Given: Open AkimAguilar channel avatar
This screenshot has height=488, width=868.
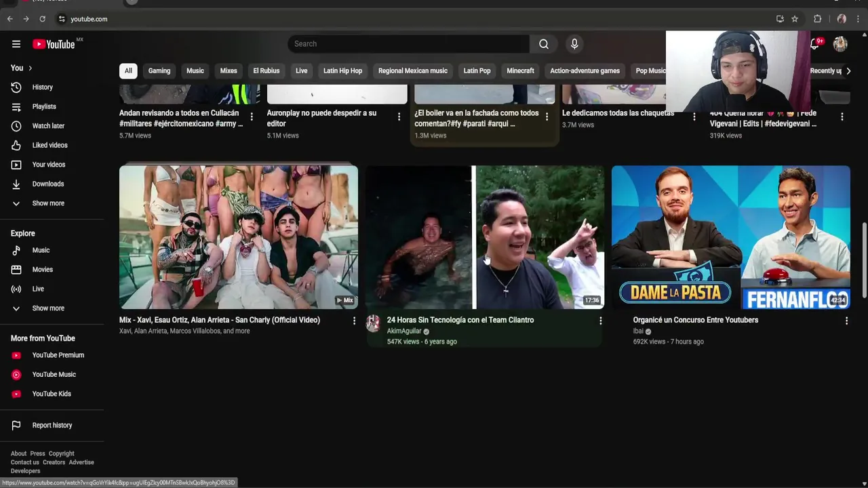Looking at the screenshot, I should click(x=373, y=323).
